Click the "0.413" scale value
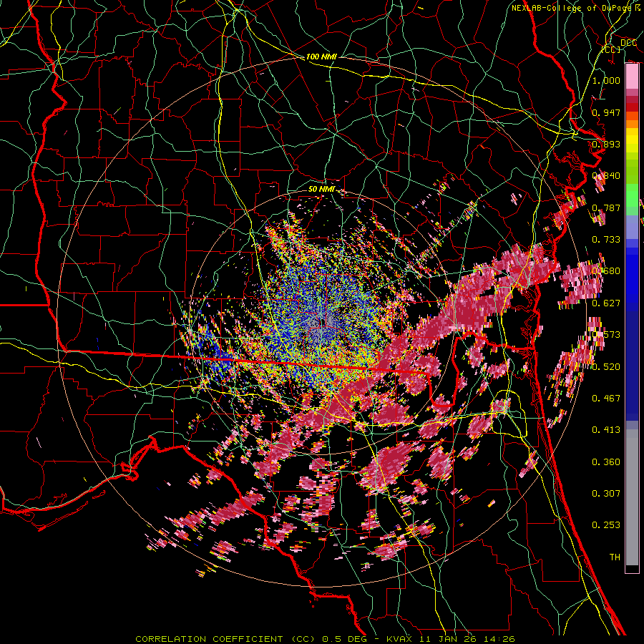 point(606,430)
